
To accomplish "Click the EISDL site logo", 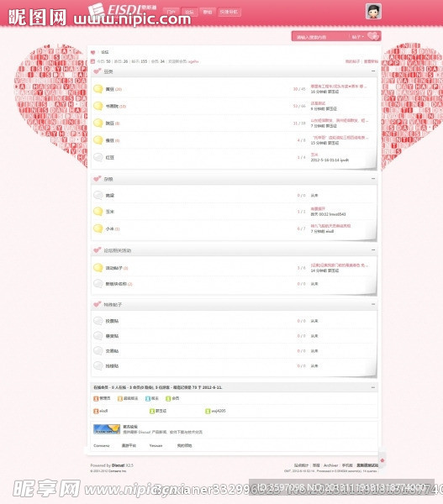I will pos(122,9).
